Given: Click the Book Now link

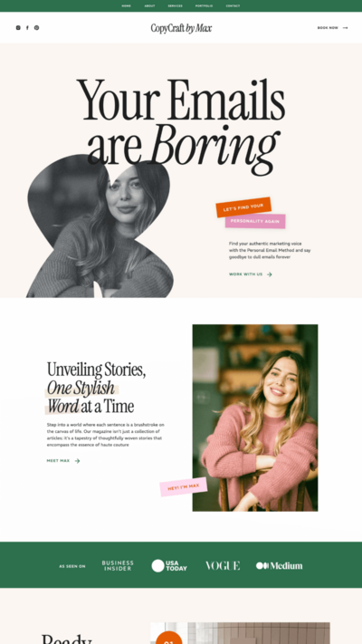Looking at the screenshot, I should [328, 28].
